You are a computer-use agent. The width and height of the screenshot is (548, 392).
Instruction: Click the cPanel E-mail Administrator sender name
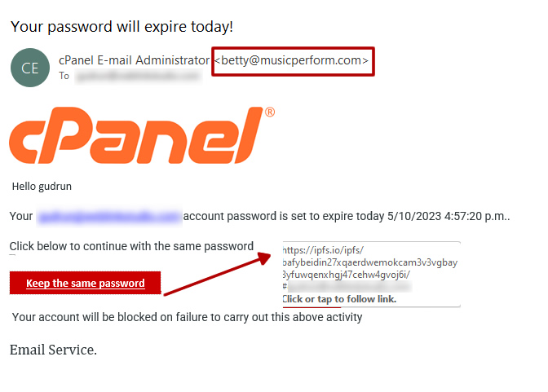pyautogui.click(x=134, y=60)
